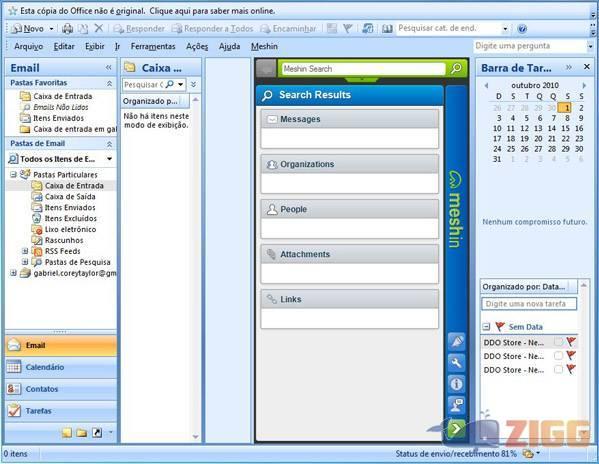Click the filter funnel toolbar icon
599x464 pixels.
[347, 28]
